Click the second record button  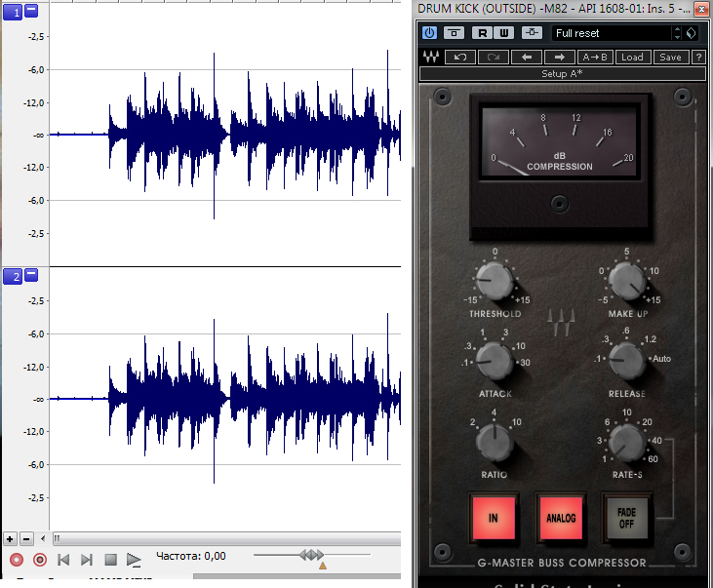(40, 560)
